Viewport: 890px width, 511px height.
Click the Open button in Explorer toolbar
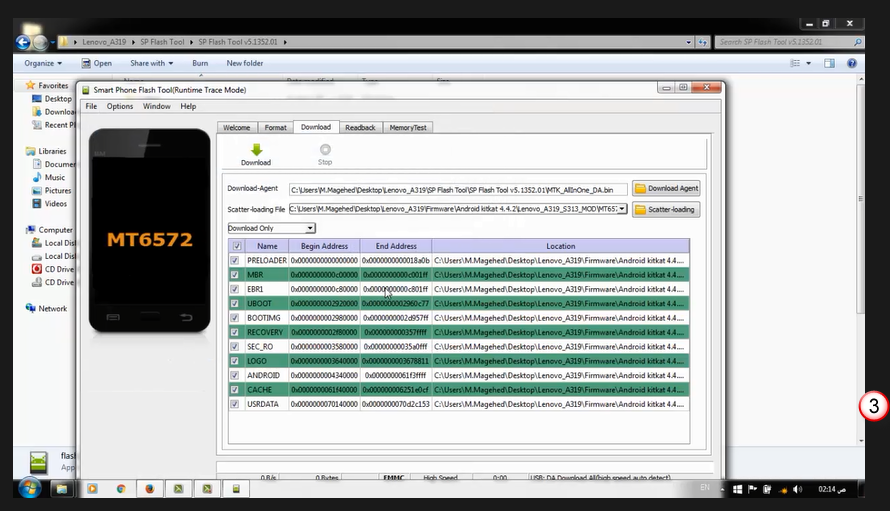pyautogui.click(x=96, y=63)
